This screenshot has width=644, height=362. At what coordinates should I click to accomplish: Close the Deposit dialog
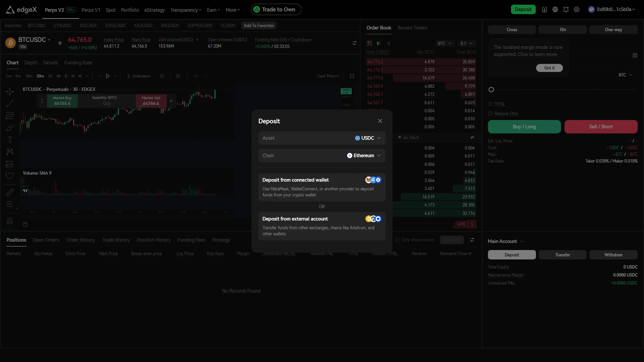[x=380, y=121]
